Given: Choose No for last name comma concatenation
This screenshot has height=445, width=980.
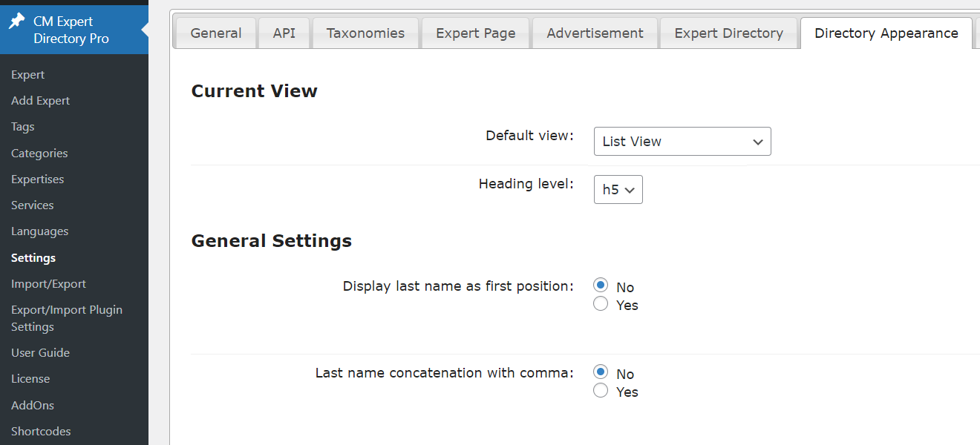Looking at the screenshot, I should tap(601, 373).
